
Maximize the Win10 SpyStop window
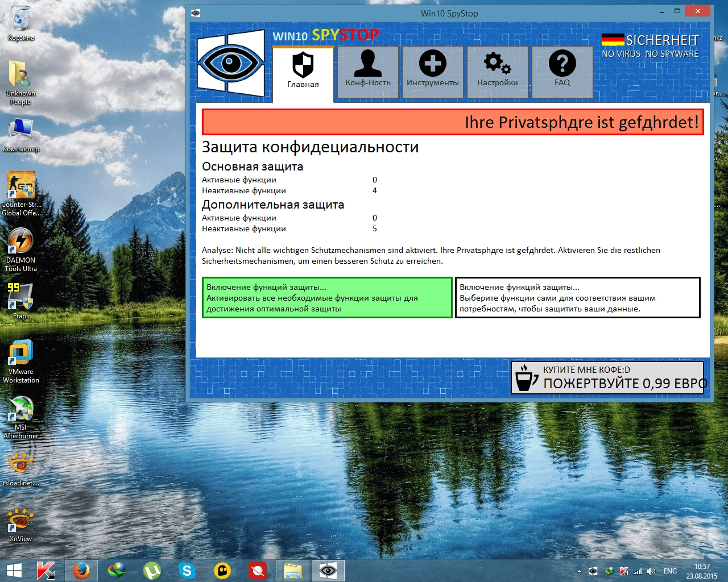click(677, 11)
